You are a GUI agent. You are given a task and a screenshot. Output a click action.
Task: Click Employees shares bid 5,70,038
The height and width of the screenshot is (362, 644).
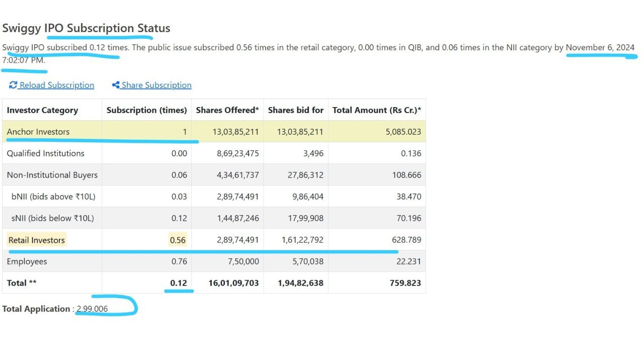[x=308, y=261]
